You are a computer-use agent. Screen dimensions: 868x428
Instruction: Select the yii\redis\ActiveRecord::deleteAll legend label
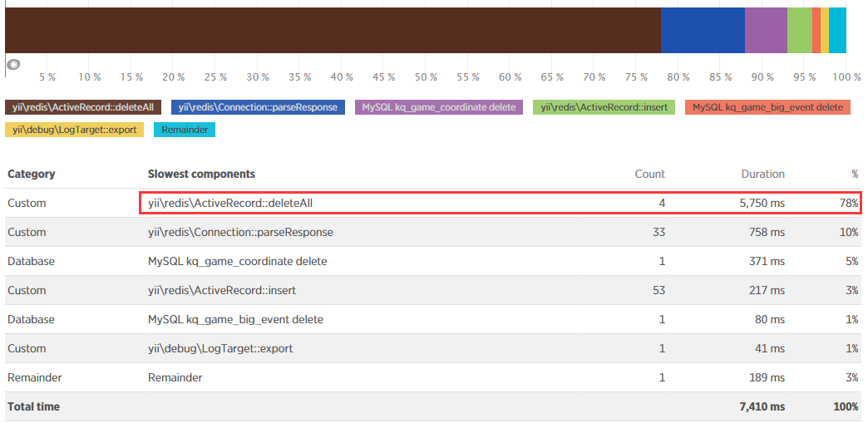click(x=83, y=107)
